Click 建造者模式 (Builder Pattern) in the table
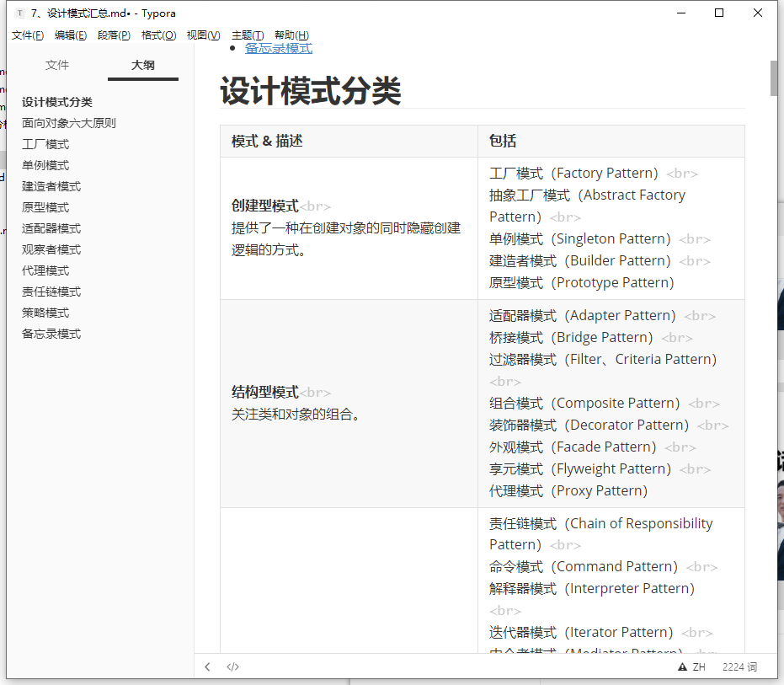 (580, 260)
